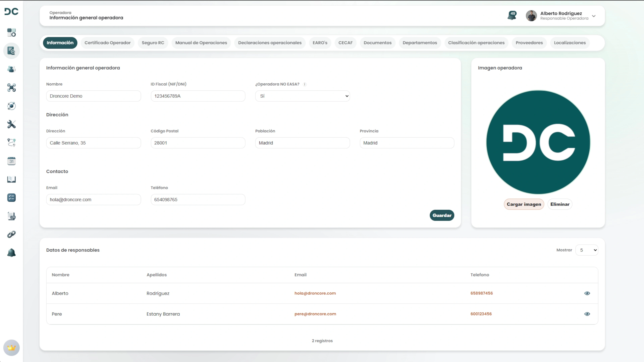Focus the Nombre field with Droncore Demo
This screenshot has width=644, height=362.
pyautogui.click(x=94, y=96)
